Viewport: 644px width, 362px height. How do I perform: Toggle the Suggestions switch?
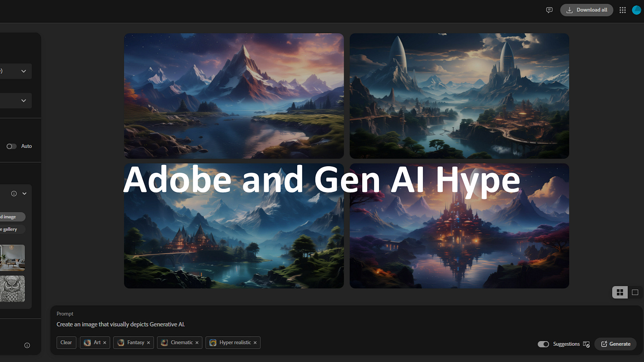pos(543,344)
